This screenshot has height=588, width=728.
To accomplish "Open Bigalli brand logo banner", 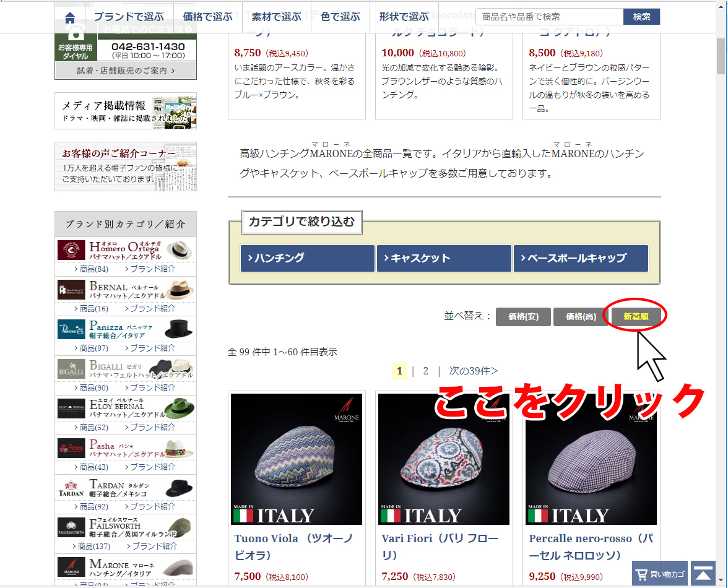I will click(125, 368).
